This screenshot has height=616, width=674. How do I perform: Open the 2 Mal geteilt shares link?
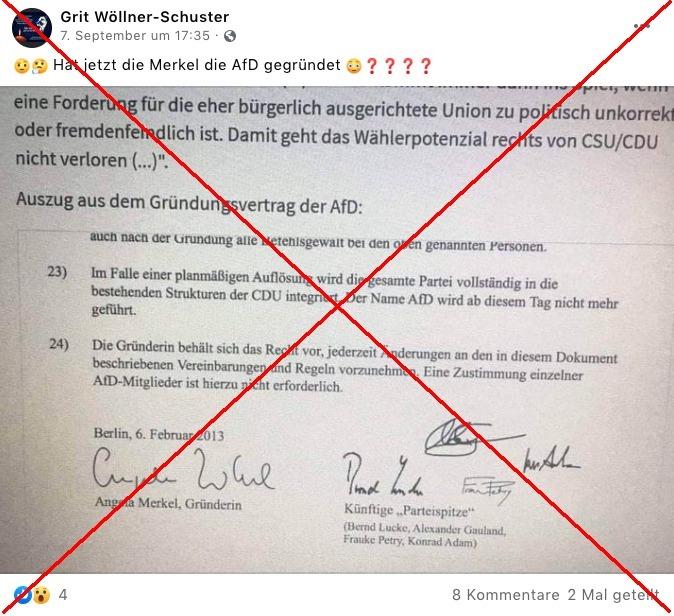613,595
